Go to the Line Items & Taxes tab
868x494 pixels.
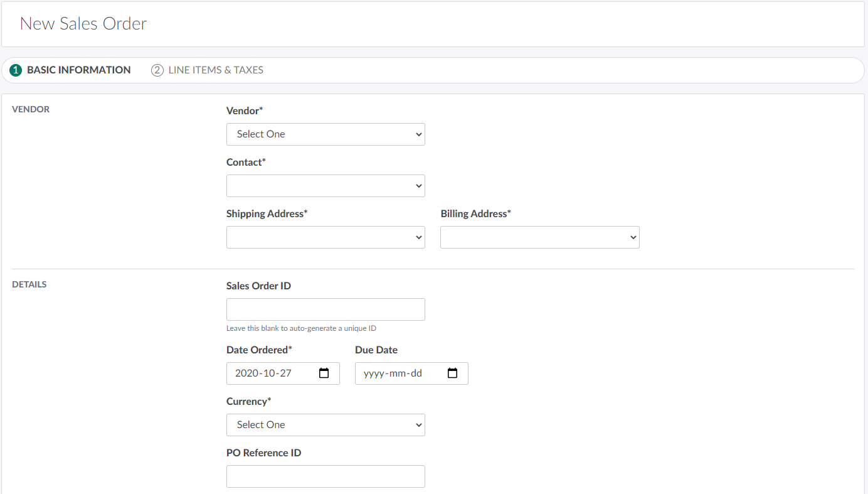pos(216,70)
